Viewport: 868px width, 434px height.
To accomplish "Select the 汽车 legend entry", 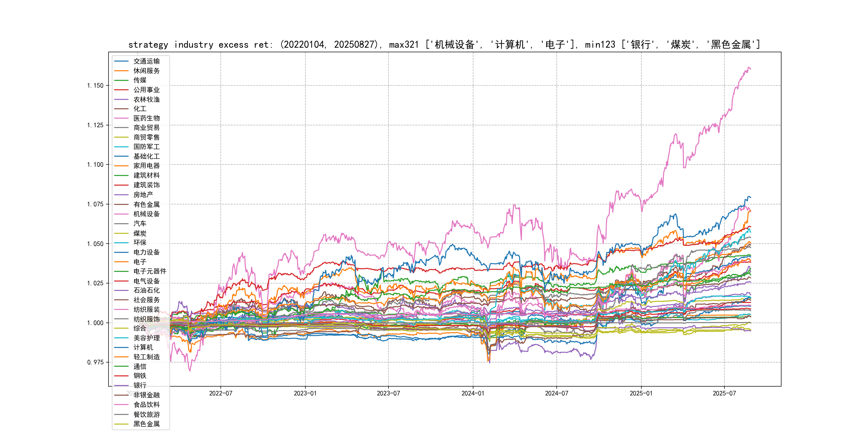I will [x=140, y=223].
